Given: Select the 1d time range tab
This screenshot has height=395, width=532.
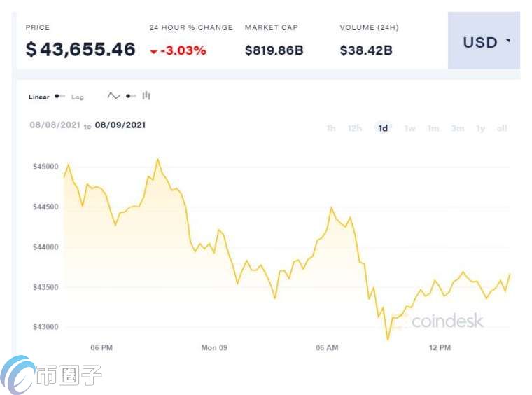Looking at the screenshot, I should click(383, 128).
